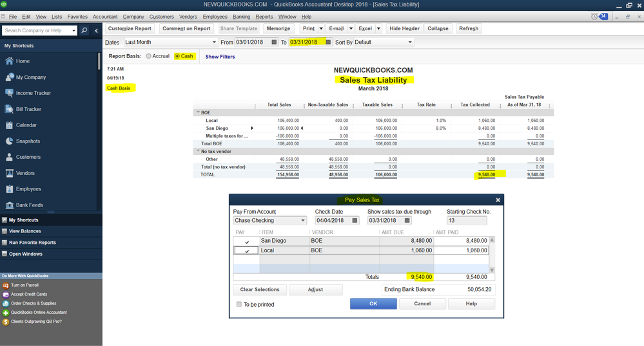644x346 pixels.
Task: Click Turn on Payroll
Action: pyautogui.click(x=24, y=285)
